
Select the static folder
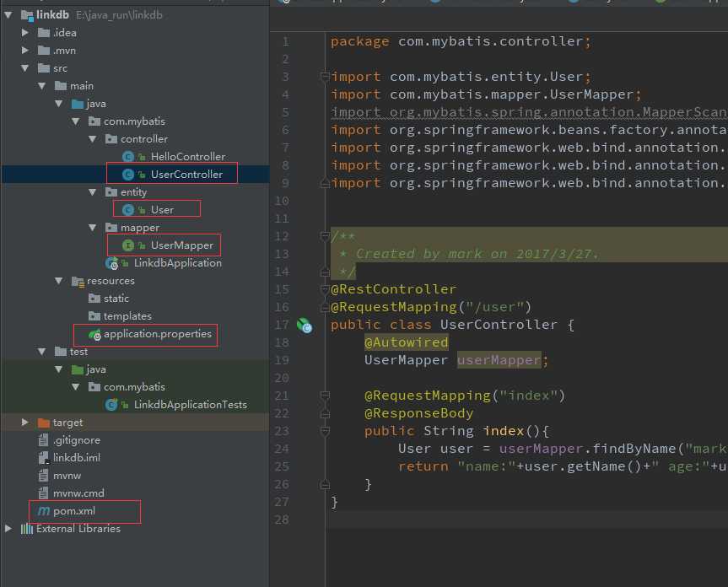point(116,299)
